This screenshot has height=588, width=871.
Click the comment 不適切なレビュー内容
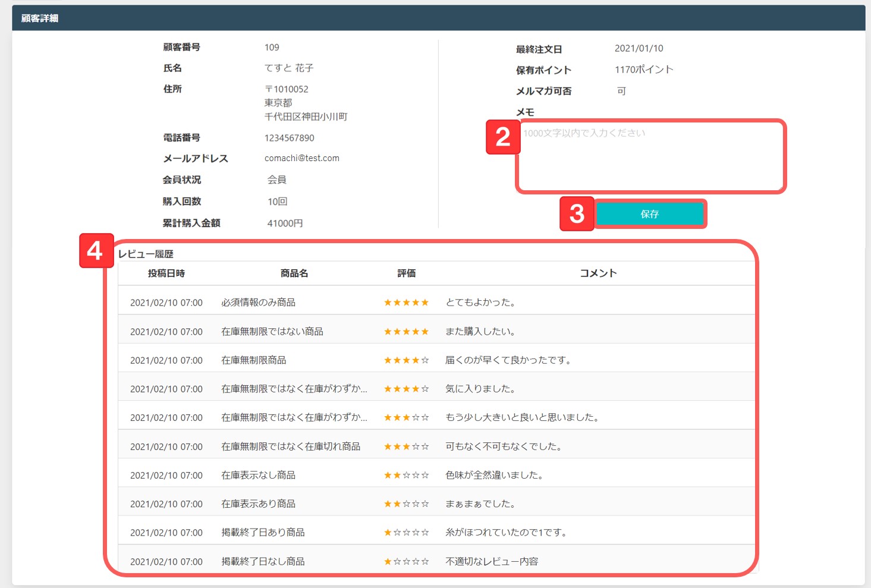(492, 561)
